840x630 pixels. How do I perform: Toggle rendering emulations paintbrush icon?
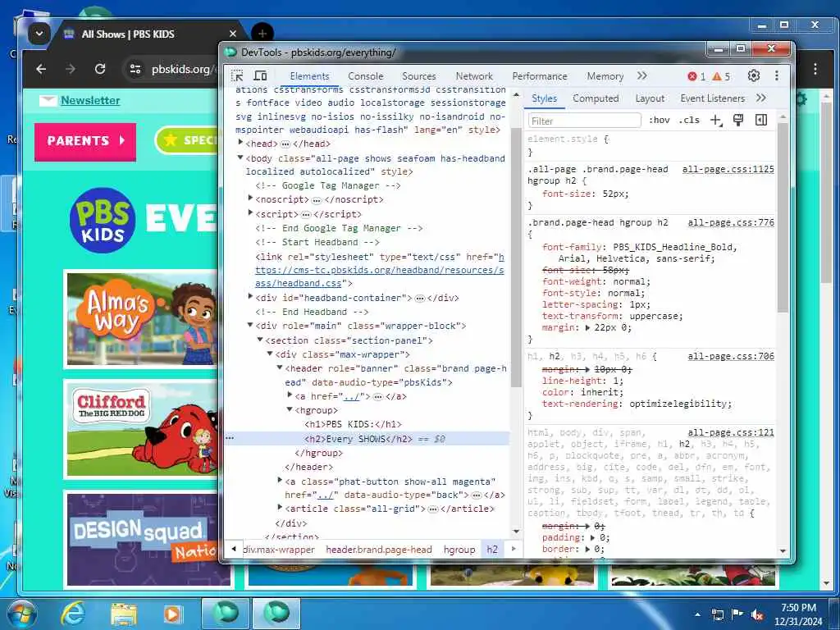738,120
